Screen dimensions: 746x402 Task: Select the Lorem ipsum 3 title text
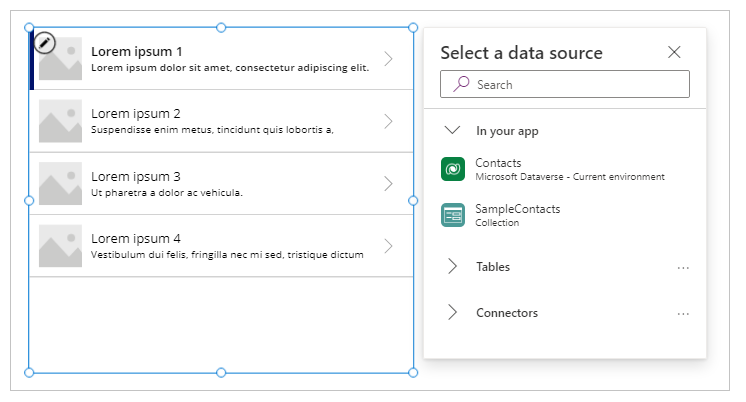coord(136,176)
